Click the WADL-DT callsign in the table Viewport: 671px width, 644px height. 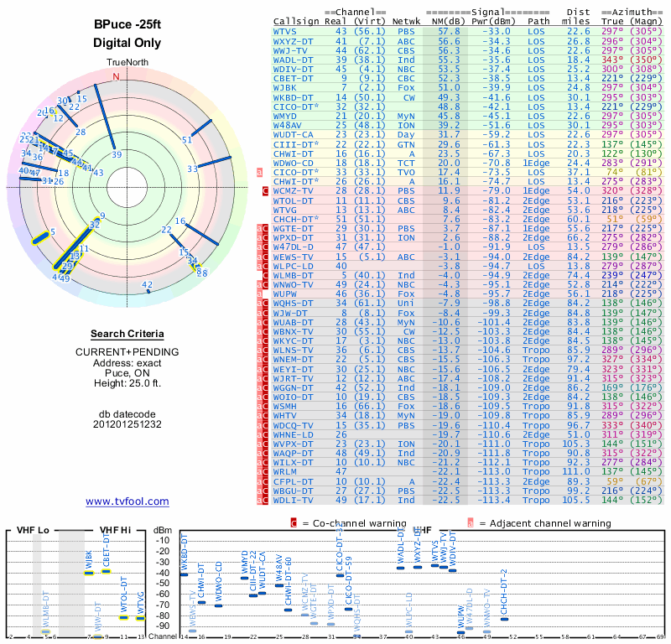(x=294, y=60)
